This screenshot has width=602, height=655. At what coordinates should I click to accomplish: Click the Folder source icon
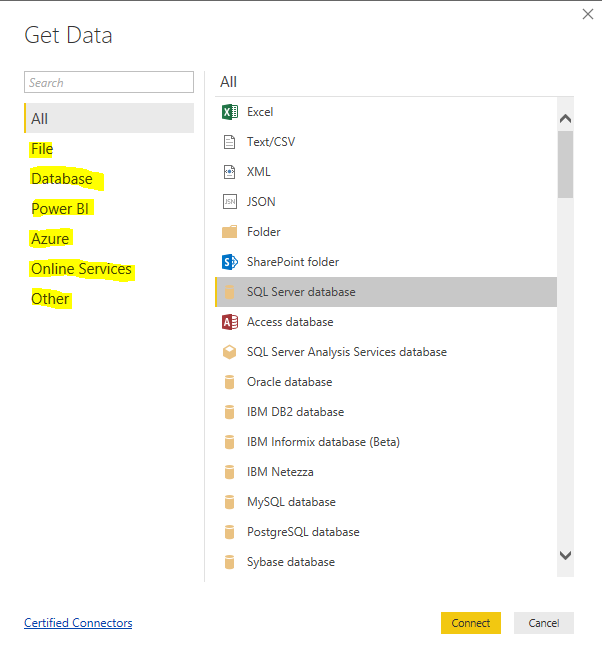tap(229, 231)
